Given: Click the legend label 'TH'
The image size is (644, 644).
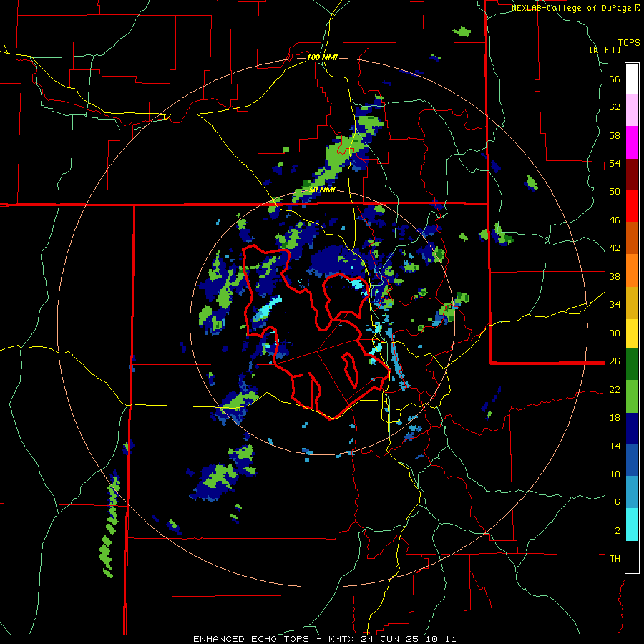Looking at the screenshot, I should point(615,559).
